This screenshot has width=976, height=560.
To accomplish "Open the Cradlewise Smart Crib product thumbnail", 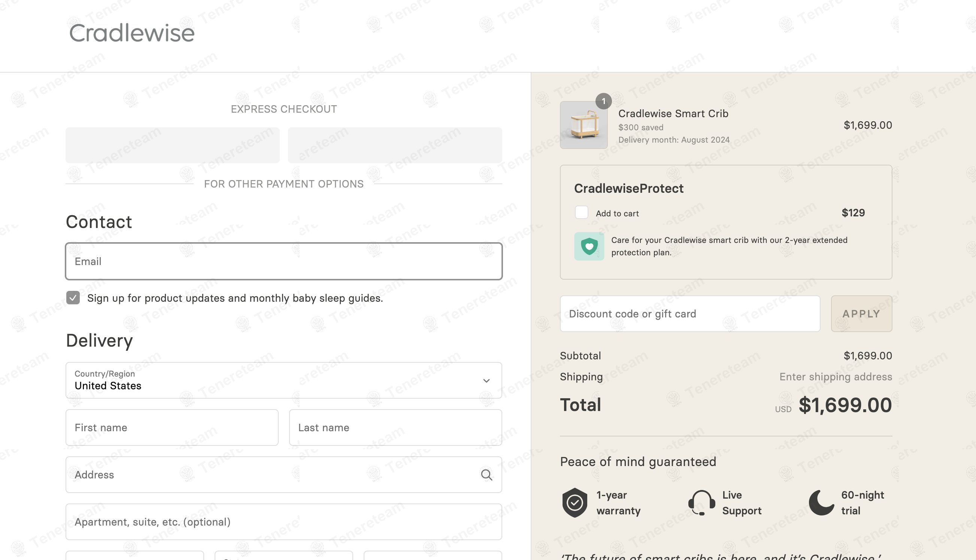I will point(584,125).
